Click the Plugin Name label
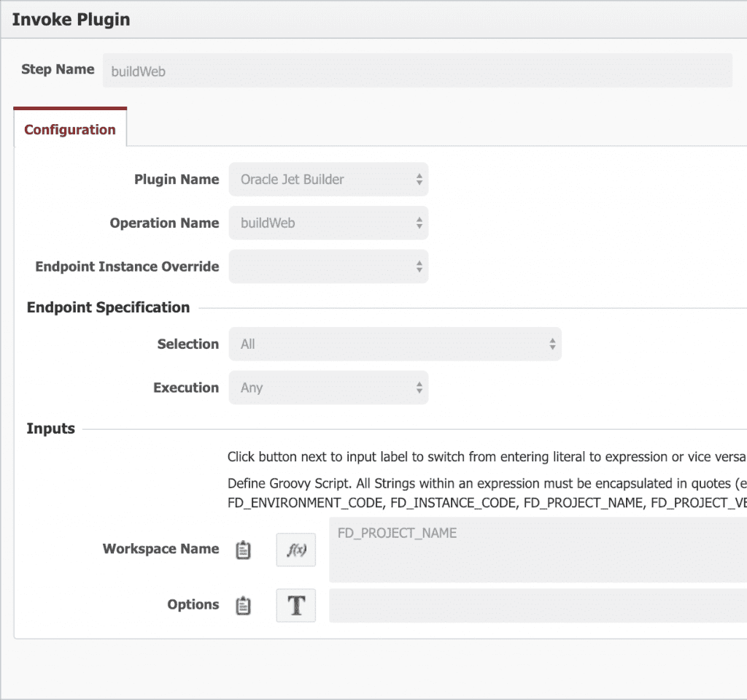 pos(177,180)
